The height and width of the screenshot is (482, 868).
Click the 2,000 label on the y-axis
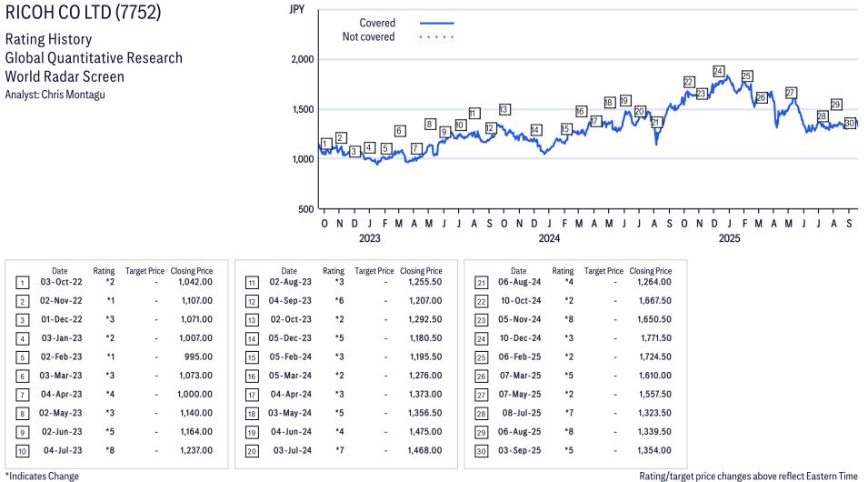coord(301,59)
